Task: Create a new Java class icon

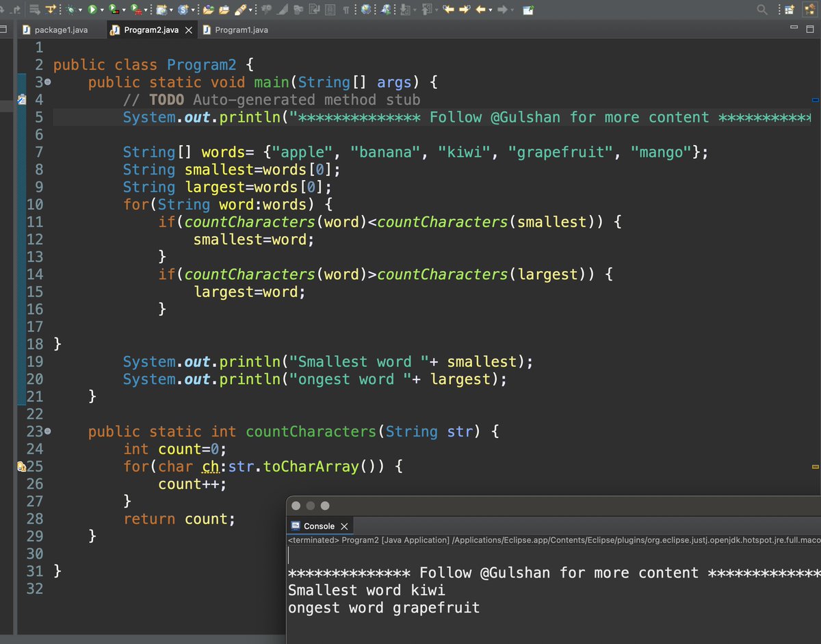Action: (x=184, y=10)
